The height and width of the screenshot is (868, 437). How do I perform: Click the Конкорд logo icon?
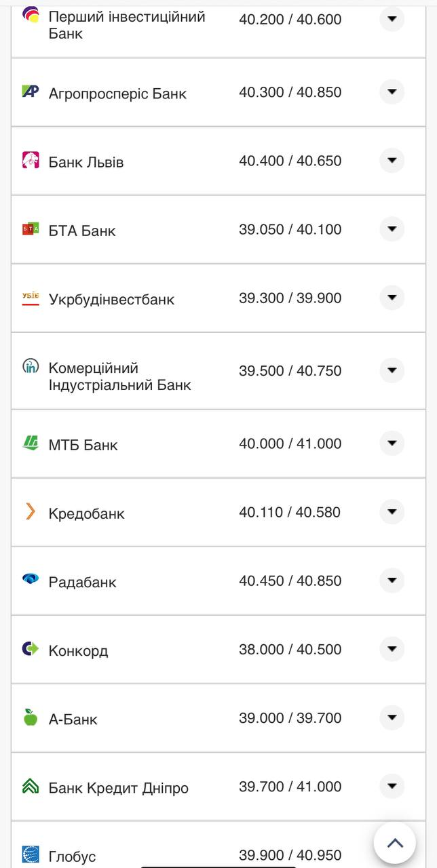(31, 649)
